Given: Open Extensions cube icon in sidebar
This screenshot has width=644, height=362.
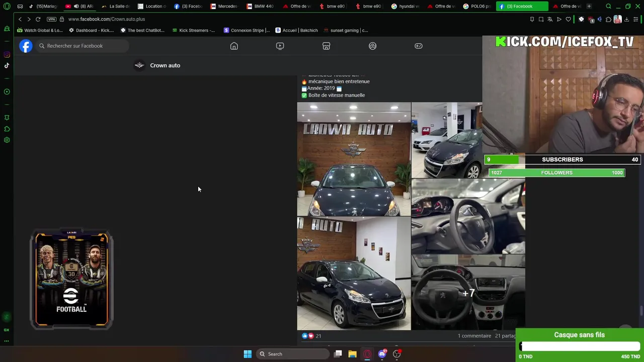Looking at the screenshot, I should click(7, 129).
